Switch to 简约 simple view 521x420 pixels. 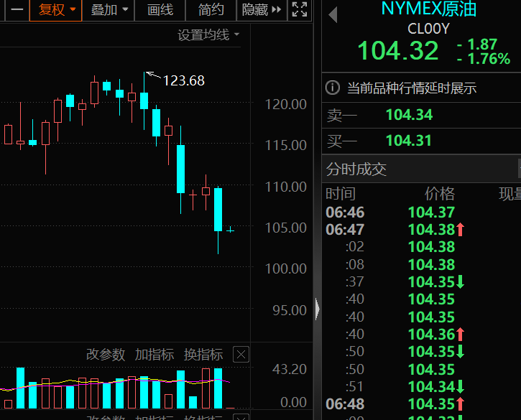(211, 10)
